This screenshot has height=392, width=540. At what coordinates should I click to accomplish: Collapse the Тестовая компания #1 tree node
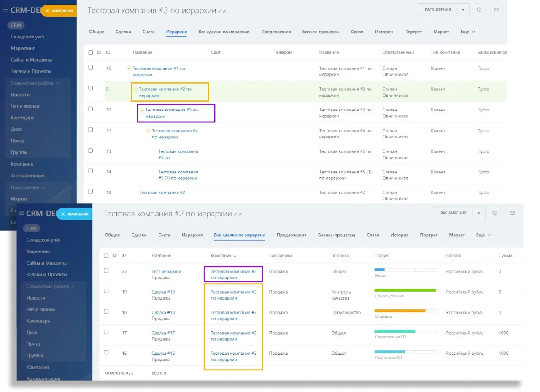(129, 68)
